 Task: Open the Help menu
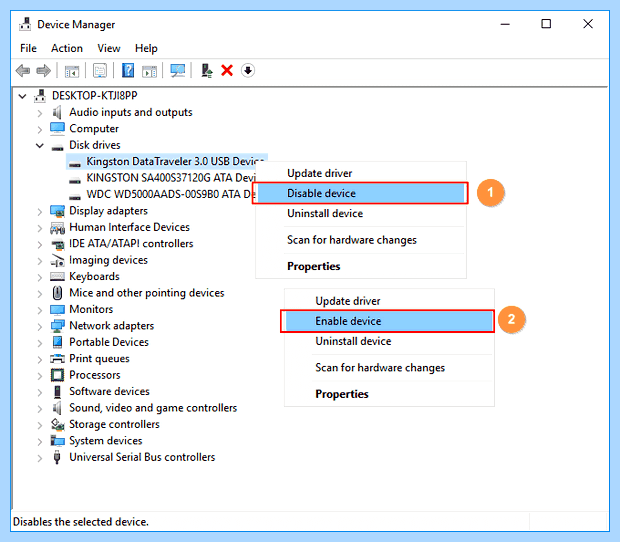coord(146,48)
